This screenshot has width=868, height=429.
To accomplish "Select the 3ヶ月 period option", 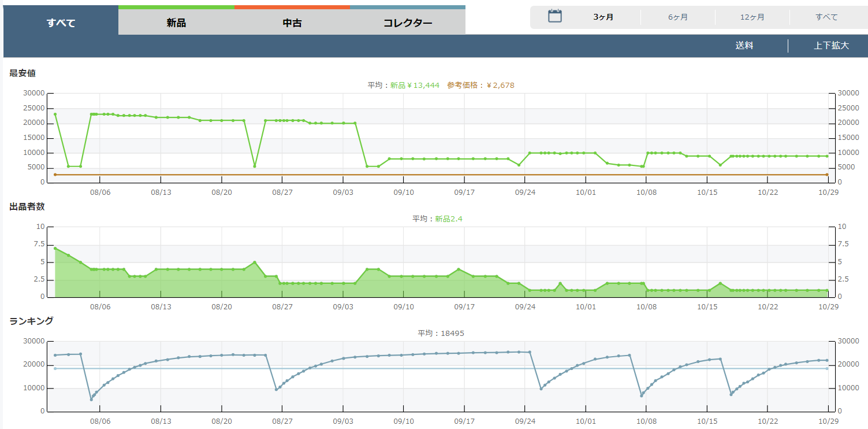I will [x=603, y=17].
